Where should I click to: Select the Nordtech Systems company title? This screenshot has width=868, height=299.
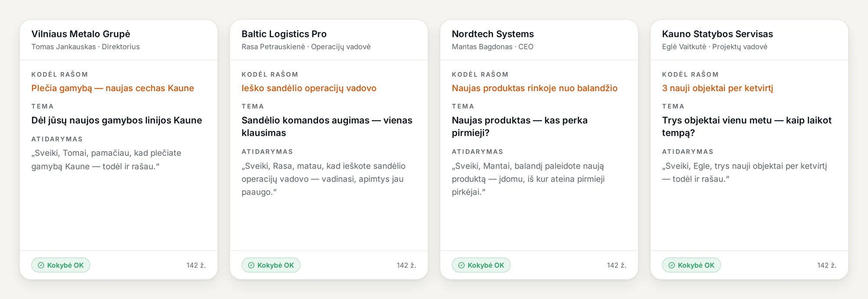[493, 34]
